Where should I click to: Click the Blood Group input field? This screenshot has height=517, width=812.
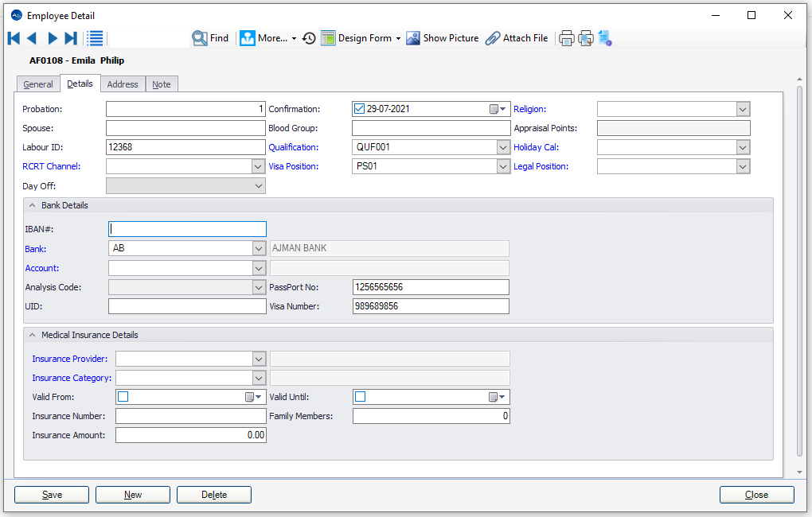coord(431,128)
